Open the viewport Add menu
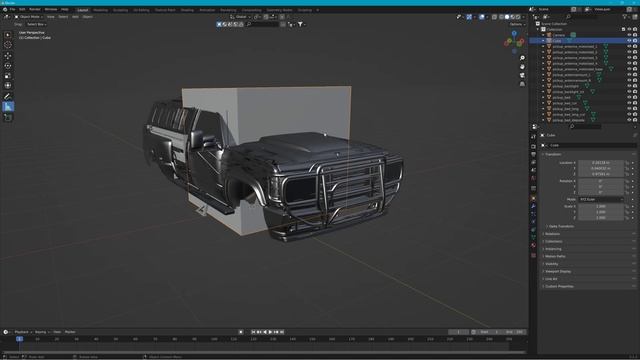This screenshot has width=640, height=360. click(75, 17)
